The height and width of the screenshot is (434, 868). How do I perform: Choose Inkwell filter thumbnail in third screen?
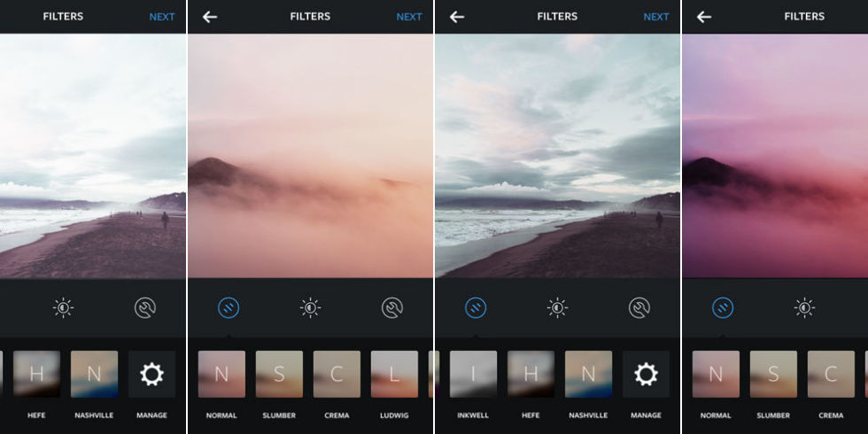[473, 374]
